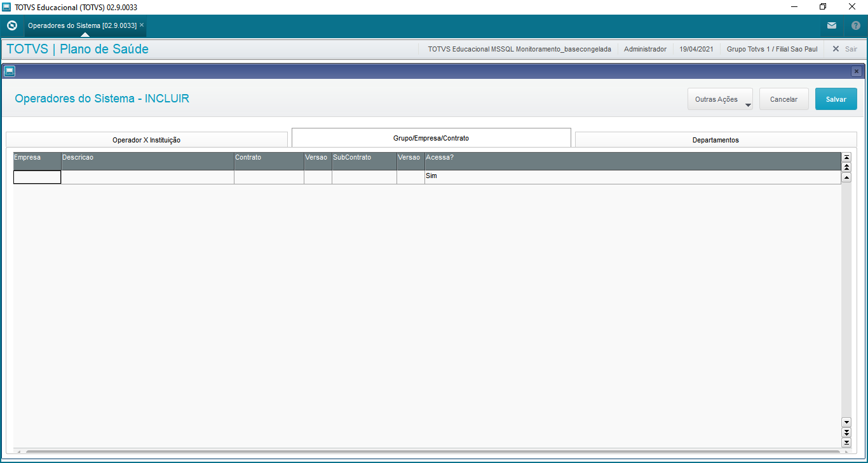Switch to Operador X Instituição tab
This screenshot has width=868, height=463.
[147, 140]
